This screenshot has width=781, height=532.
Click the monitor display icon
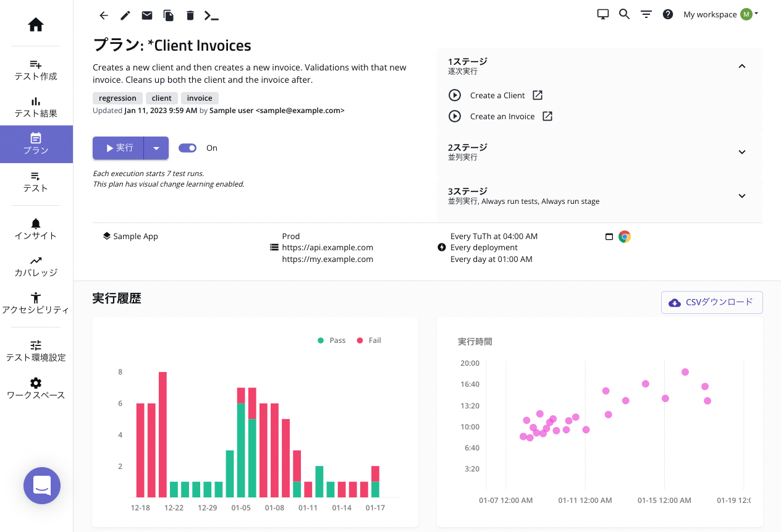[603, 14]
